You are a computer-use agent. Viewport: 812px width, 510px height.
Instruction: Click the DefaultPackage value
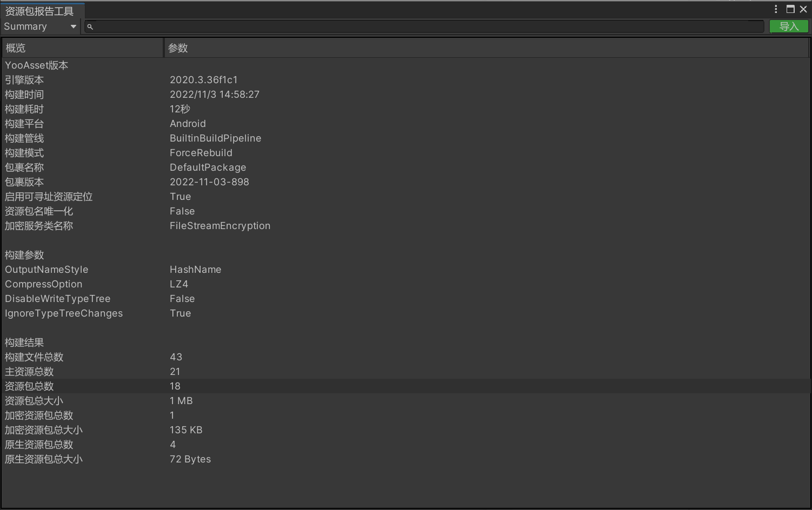(208, 167)
